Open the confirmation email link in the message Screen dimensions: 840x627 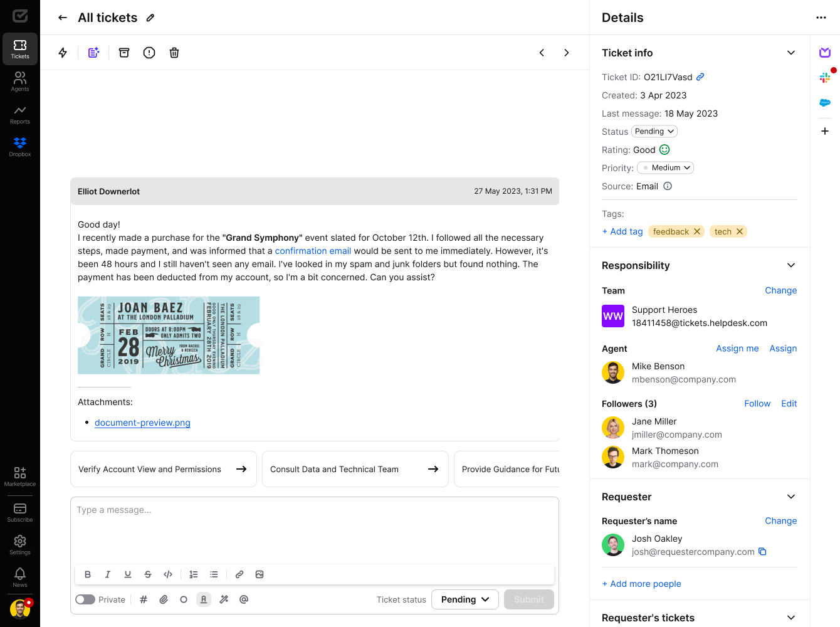[313, 251]
